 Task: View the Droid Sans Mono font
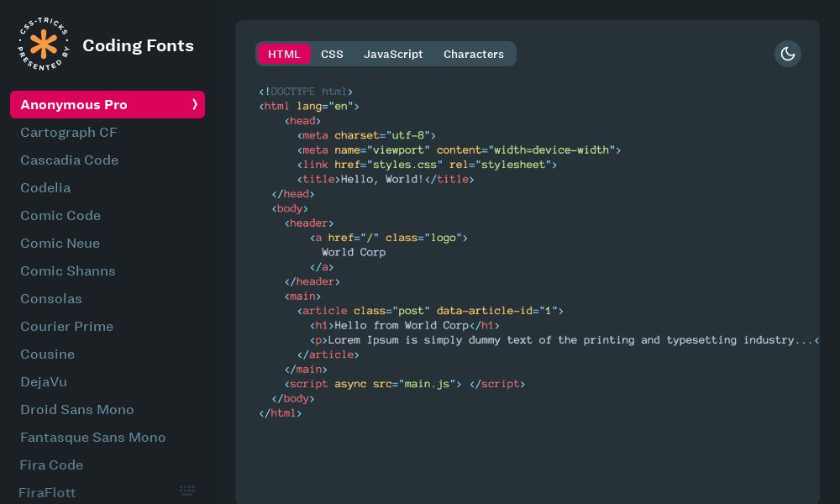pos(76,410)
